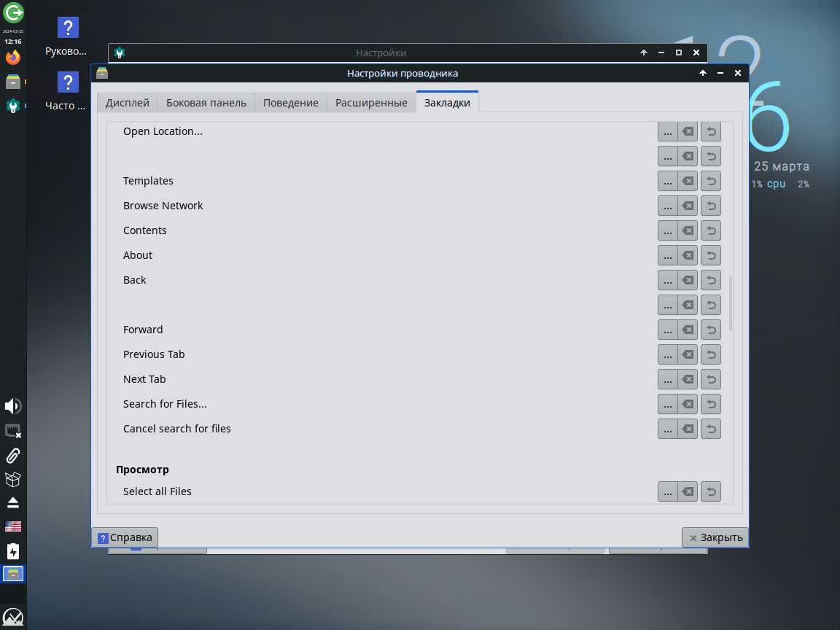Open help with the Справка button

coord(125,537)
